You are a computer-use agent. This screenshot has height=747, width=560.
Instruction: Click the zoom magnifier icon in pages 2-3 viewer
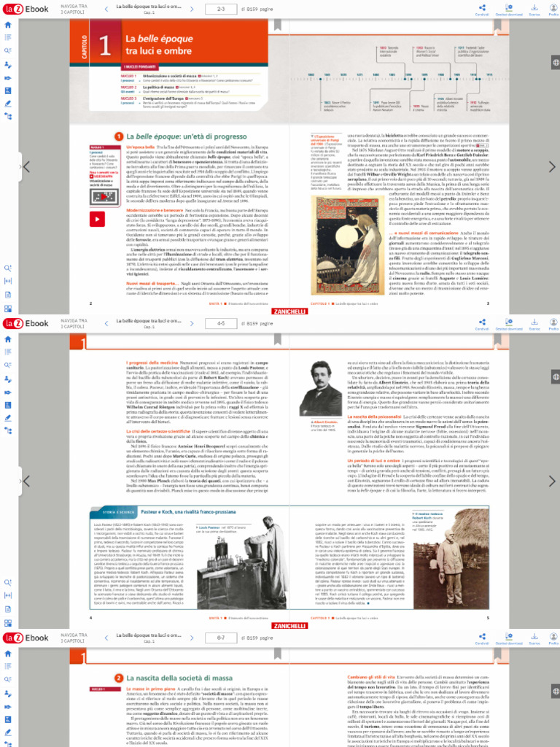[x=7, y=268]
